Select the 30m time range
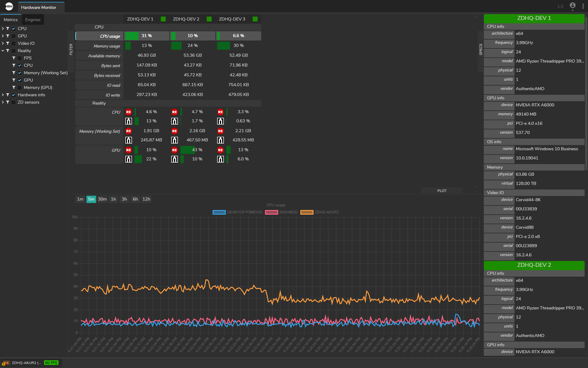This screenshot has width=588, height=368. tap(102, 199)
